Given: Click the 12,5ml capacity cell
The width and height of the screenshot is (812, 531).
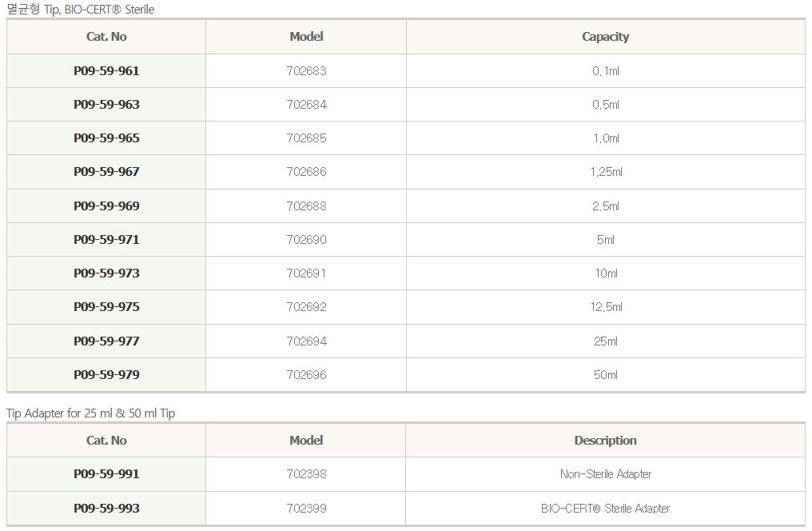Looking at the screenshot, I should (606, 307).
